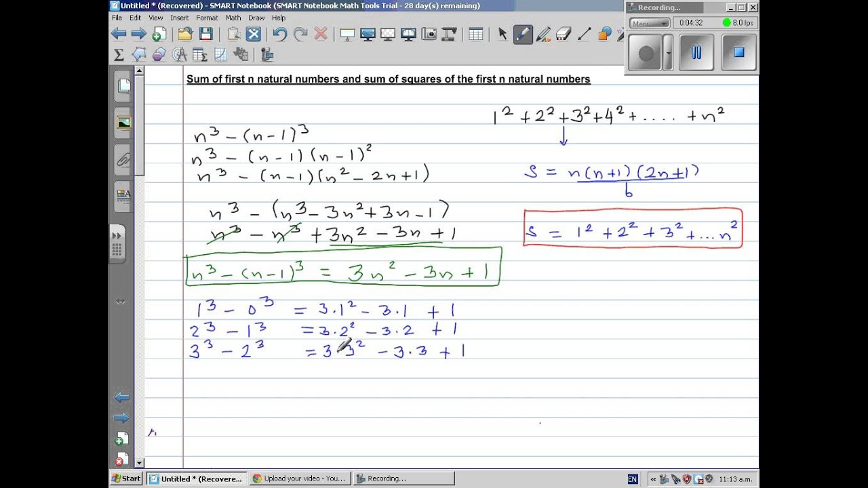
Task: Save the notebook with the floppy icon
Action: click(205, 34)
